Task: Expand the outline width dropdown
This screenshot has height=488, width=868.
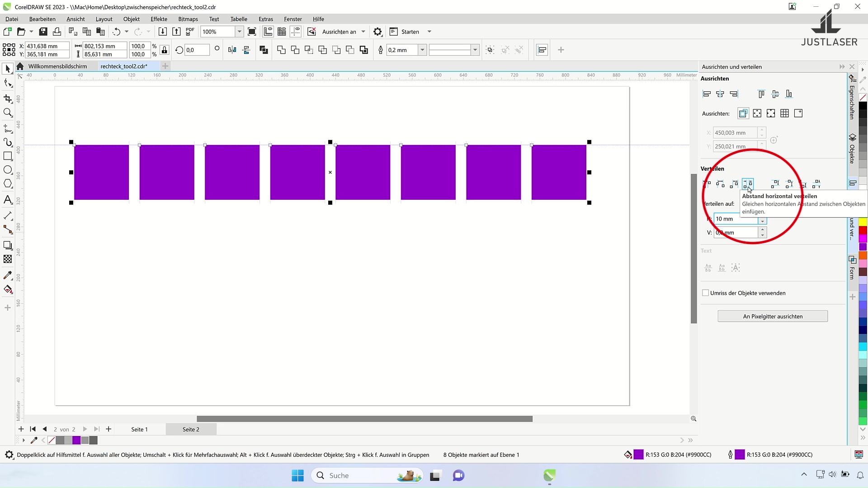Action: [x=422, y=50]
